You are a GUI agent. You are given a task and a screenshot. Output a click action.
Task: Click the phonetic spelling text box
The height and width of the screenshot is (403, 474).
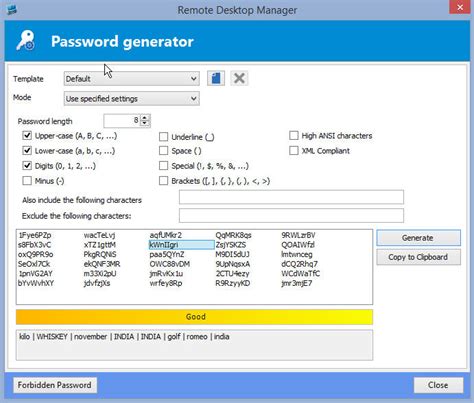coord(194,345)
